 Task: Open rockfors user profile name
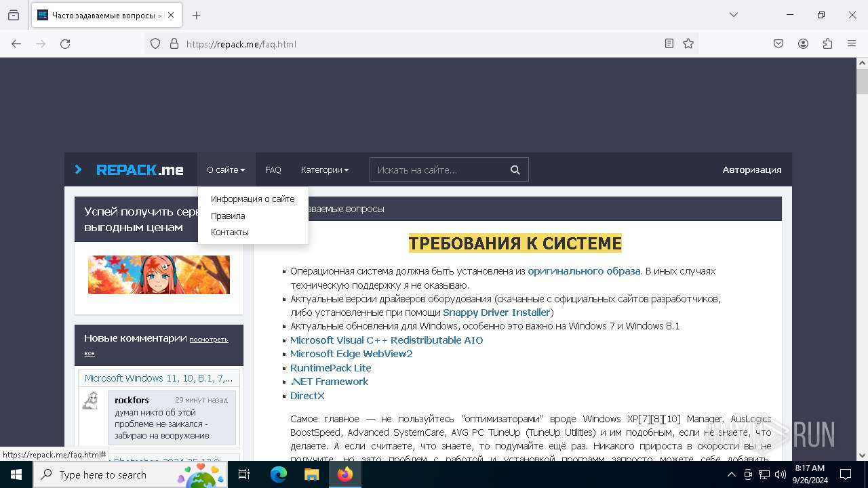[132, 400]
